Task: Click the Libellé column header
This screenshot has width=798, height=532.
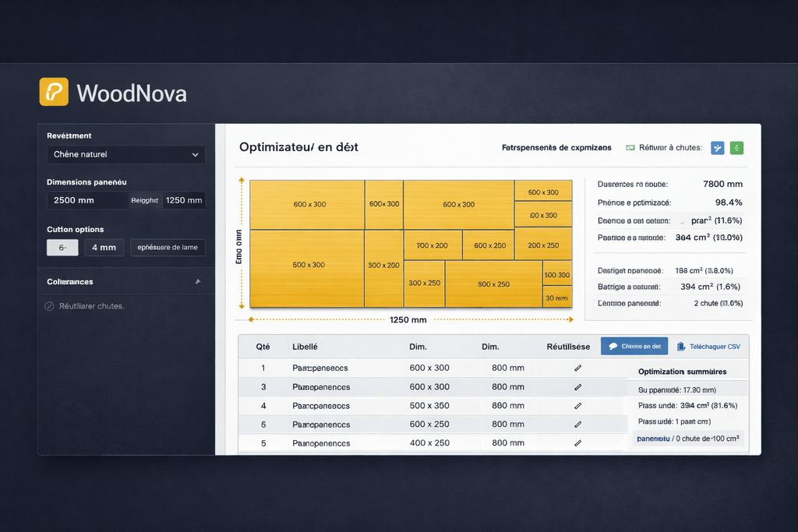Action: click(305, 347)
